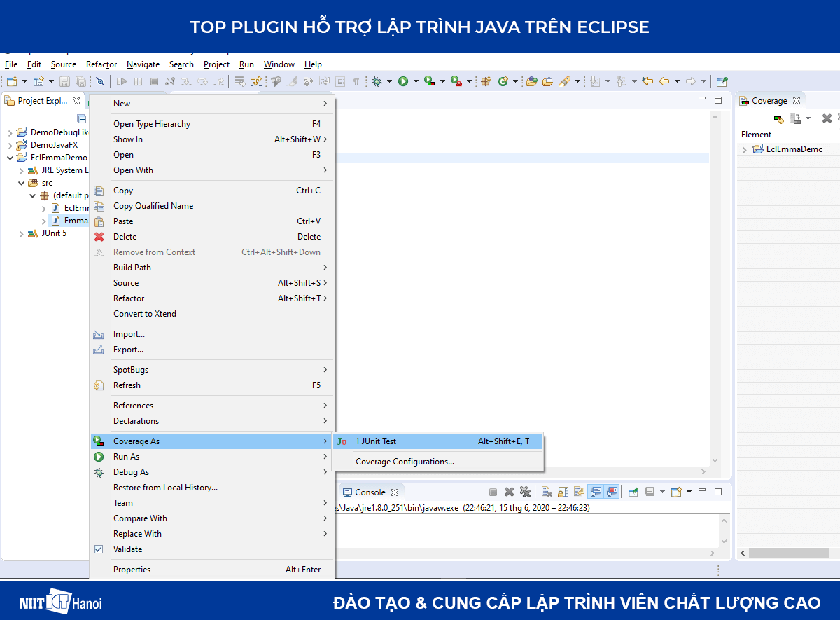Viewport: 840px width, 620px height.
Task: Expand the Coverage As submenu arrow
Action: coord(325,441)
